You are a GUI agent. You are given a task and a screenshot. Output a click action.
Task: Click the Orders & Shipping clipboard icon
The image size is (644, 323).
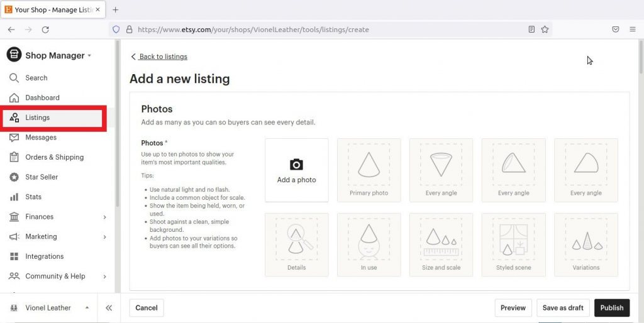point(14,157)
